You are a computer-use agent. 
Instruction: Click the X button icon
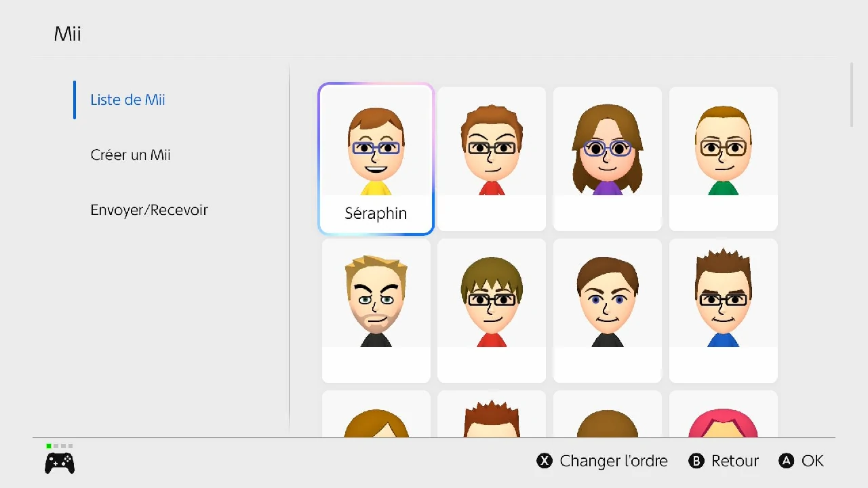click(x=545, y=461)
